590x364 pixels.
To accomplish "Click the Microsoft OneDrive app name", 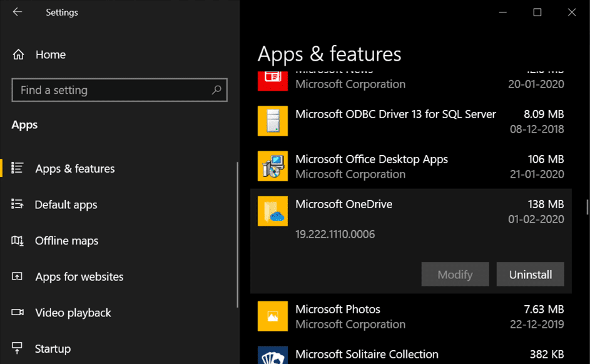I will [343, 204].
